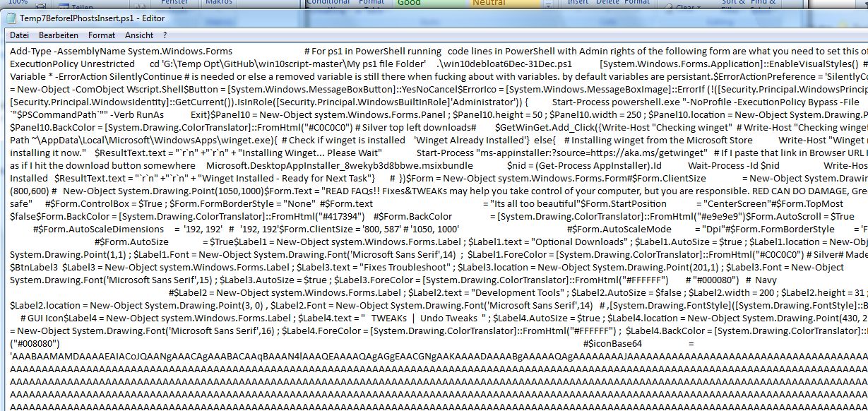Click the '#008080' color code

35,344
